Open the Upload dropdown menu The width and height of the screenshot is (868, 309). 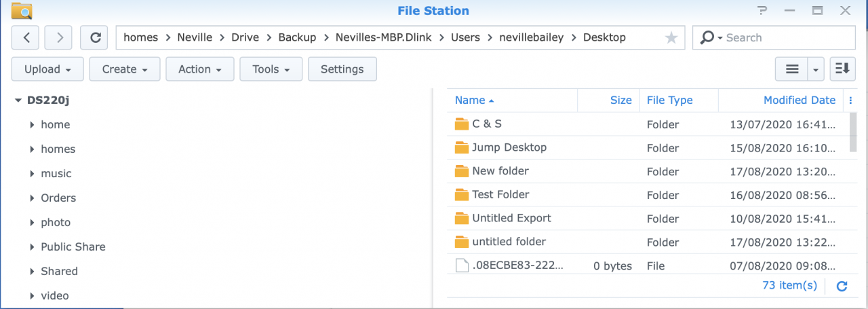(47, 69)
